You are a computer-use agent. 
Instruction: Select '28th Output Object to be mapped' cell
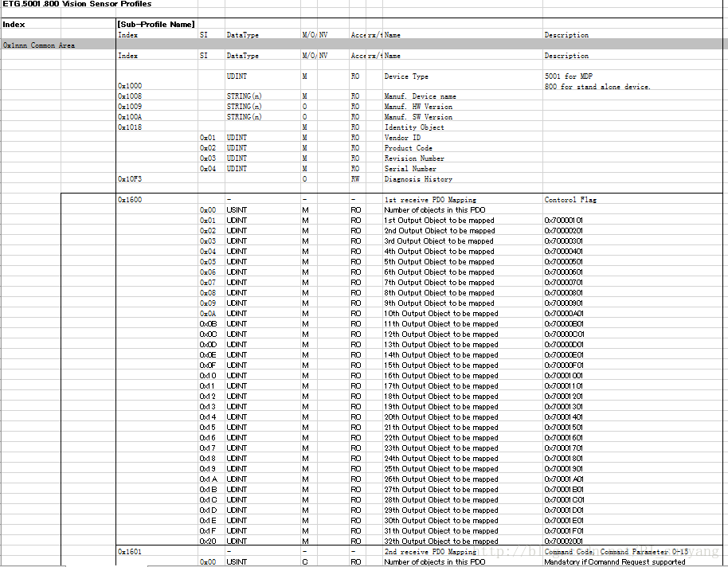click(441, 500)
